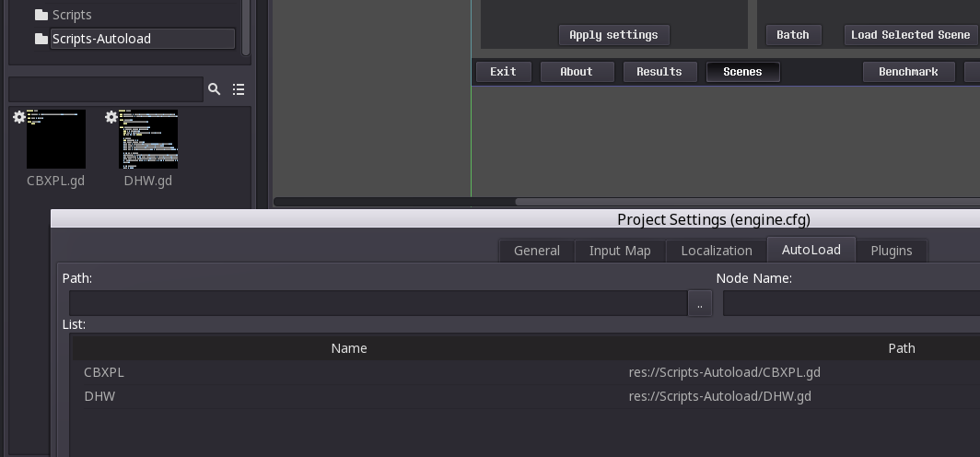Open the DHW.gd script thumbnail

coord(149,139)
